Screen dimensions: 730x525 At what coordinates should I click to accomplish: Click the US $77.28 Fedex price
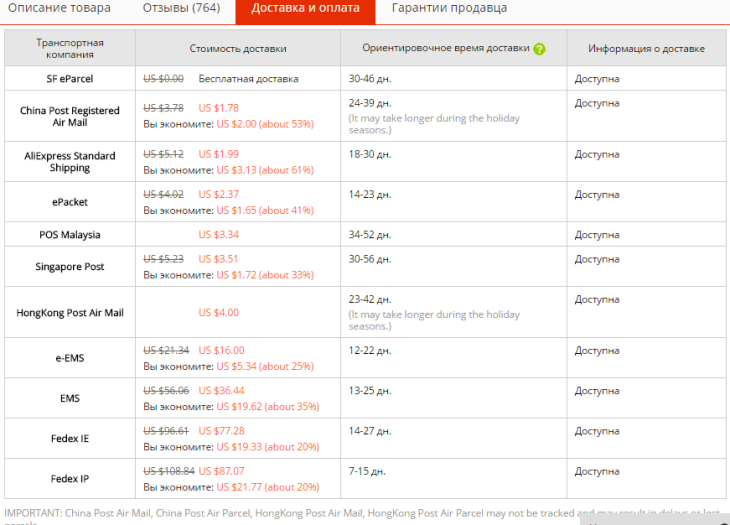221,431
